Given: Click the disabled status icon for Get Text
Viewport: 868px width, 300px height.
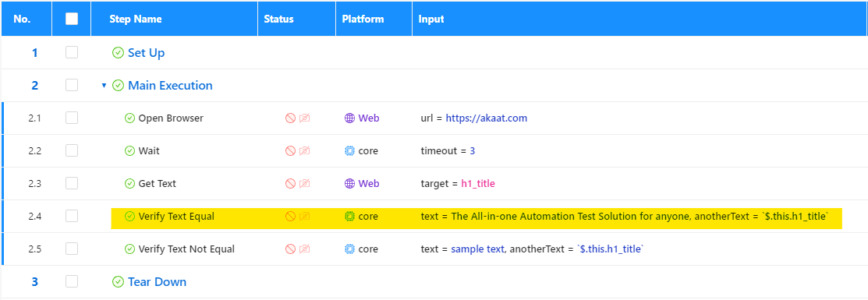Looking at the screenshot, I should point(290,183).
